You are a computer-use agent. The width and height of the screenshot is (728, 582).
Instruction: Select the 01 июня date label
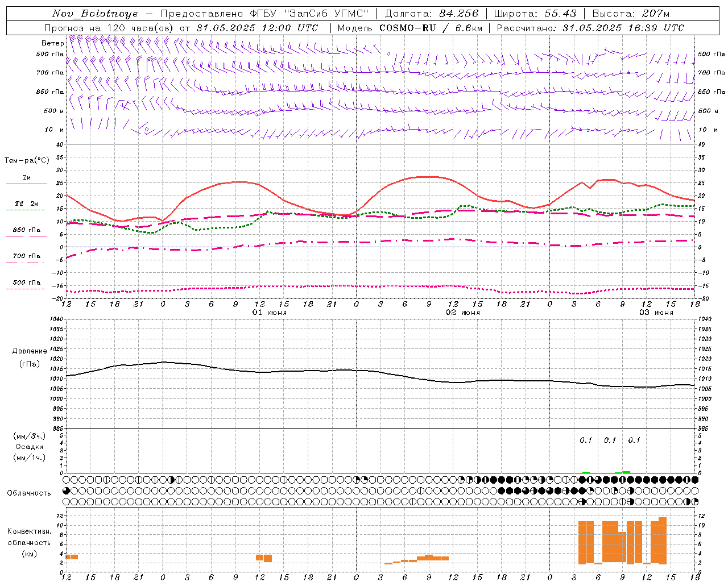[270, 313]
